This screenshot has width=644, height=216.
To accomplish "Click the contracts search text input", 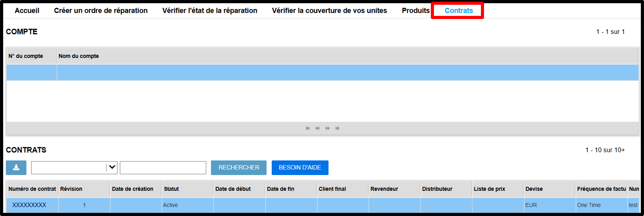I will 163,168.
